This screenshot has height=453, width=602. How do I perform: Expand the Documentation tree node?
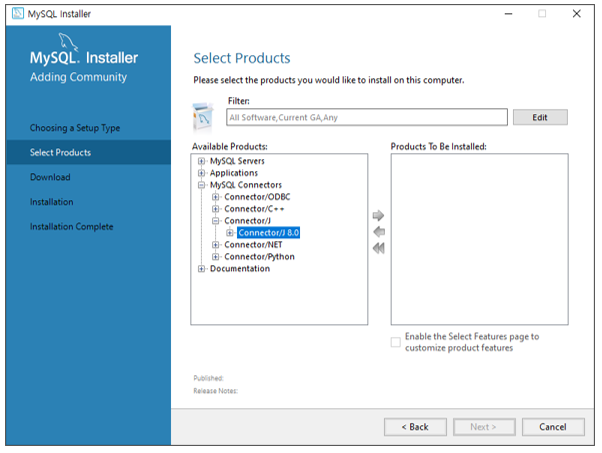(201, 269)
